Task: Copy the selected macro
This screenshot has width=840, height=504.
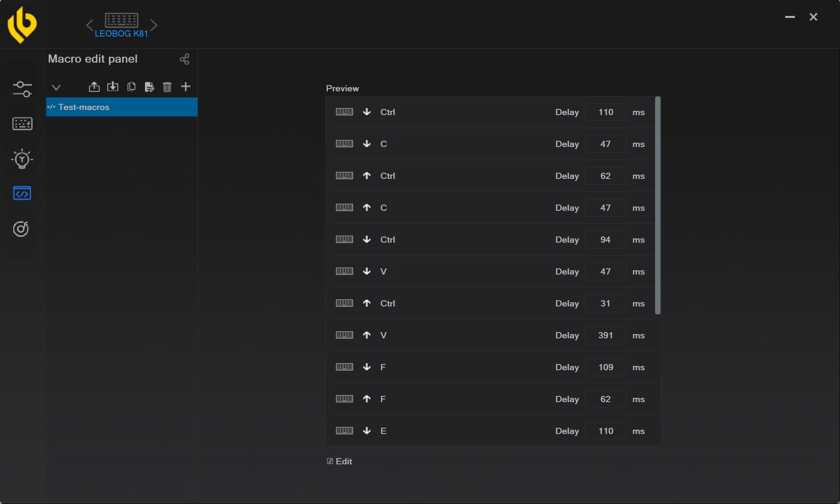Action: 131,86
